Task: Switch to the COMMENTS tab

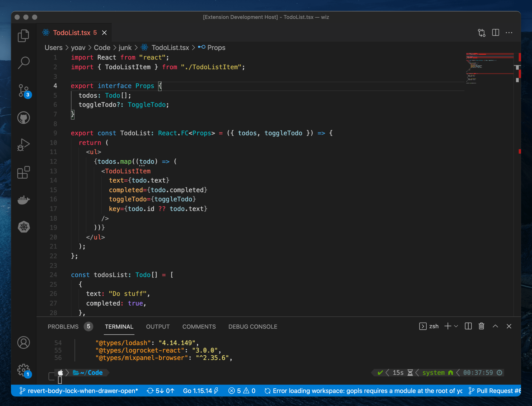Action: (199, 327)
